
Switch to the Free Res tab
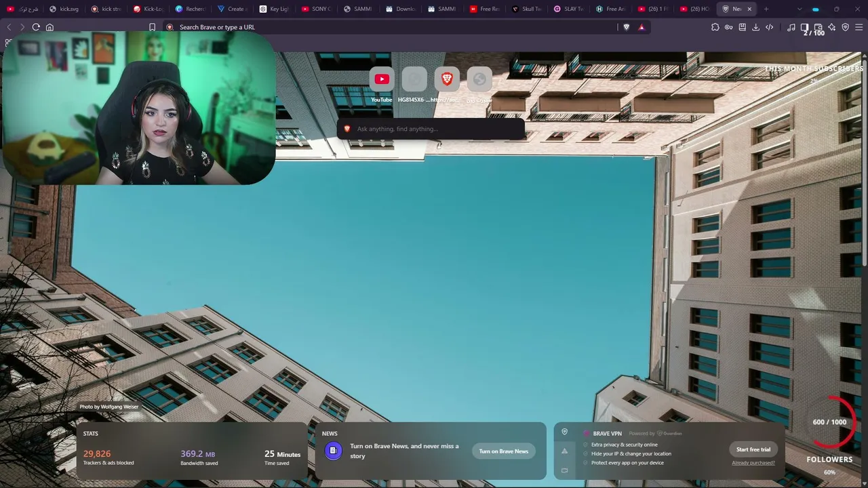coord(484,9)
